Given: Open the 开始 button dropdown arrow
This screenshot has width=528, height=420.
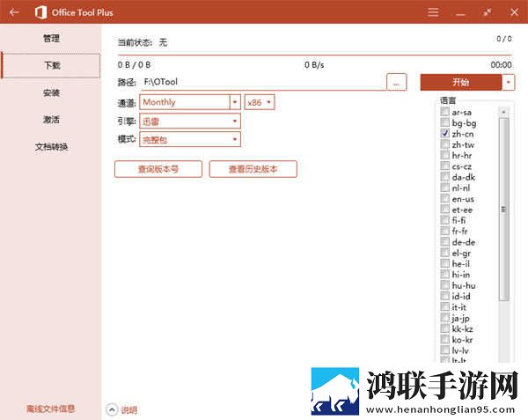Looking at the screenshot, I should coord(509,82).
